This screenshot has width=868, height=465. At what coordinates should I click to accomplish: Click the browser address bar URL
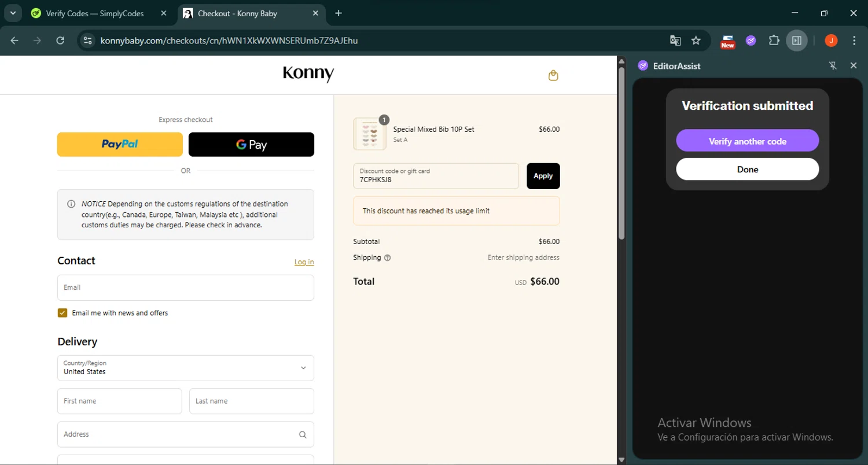click(x=229, y=40)
